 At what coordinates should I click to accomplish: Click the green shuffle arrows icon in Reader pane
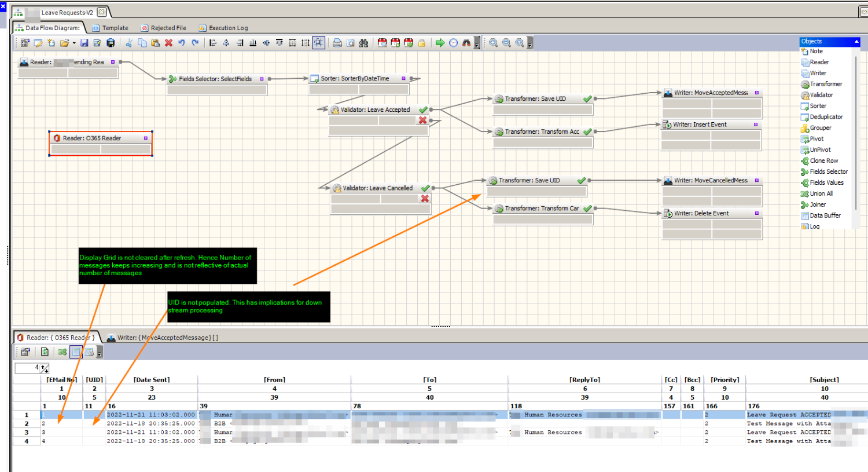tap(62, 352)
